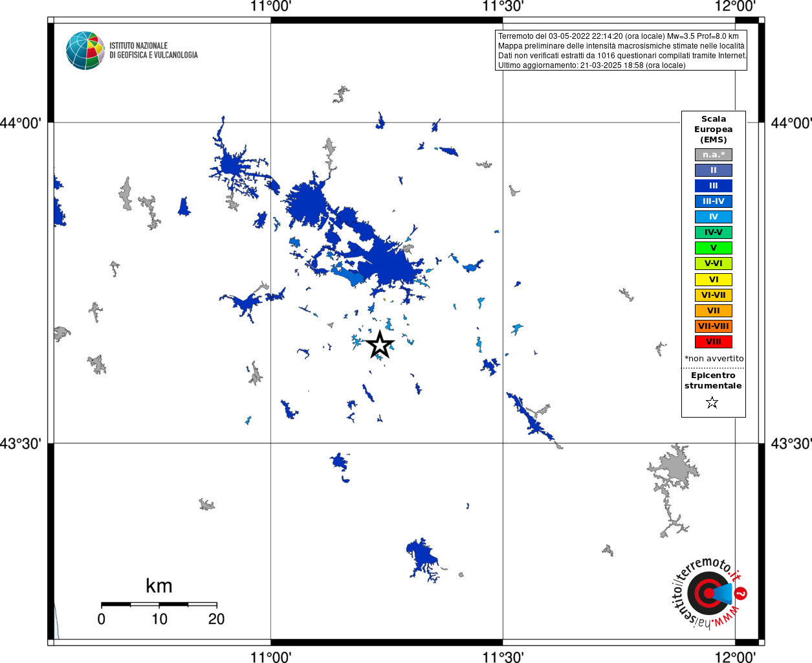Select the orange VII legend swatch
The width and height of the screenshot is (812, 663).
714,311
